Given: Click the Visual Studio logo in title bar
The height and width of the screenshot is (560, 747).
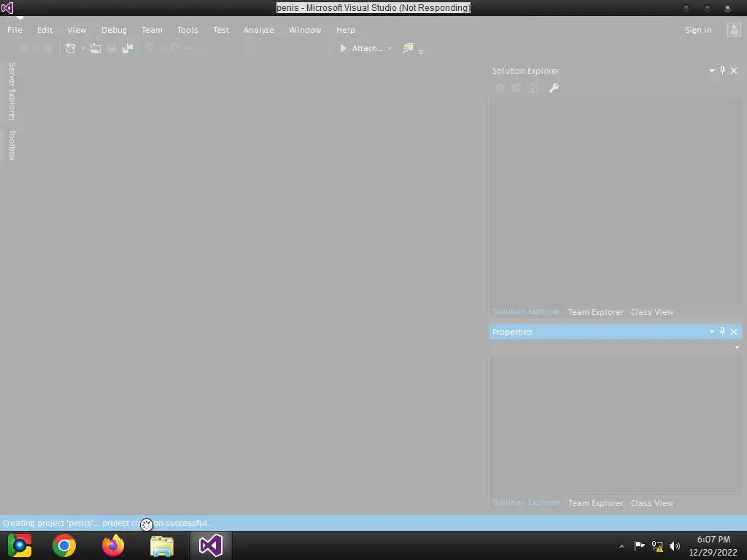Looking at the screenshot, I should click(7, 7).
